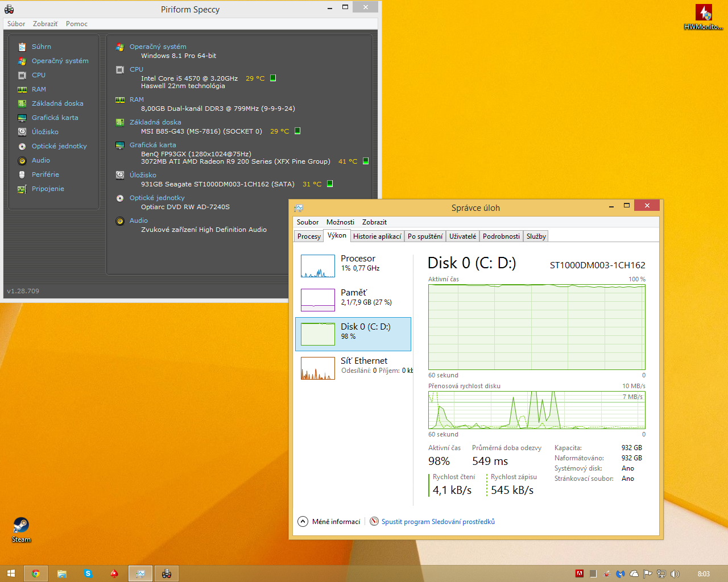Open Možnosti menu in Task Manager

pyautogui.click(x=340, y=222)
